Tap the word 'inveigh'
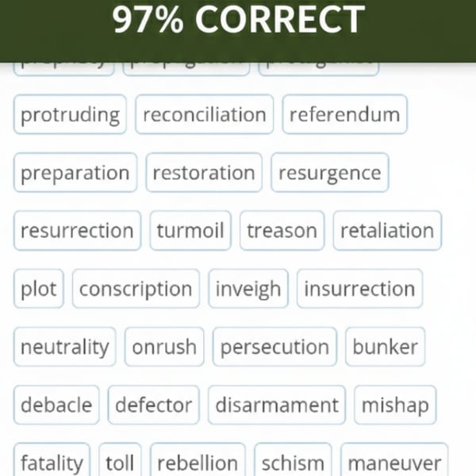 coord(248,289)
